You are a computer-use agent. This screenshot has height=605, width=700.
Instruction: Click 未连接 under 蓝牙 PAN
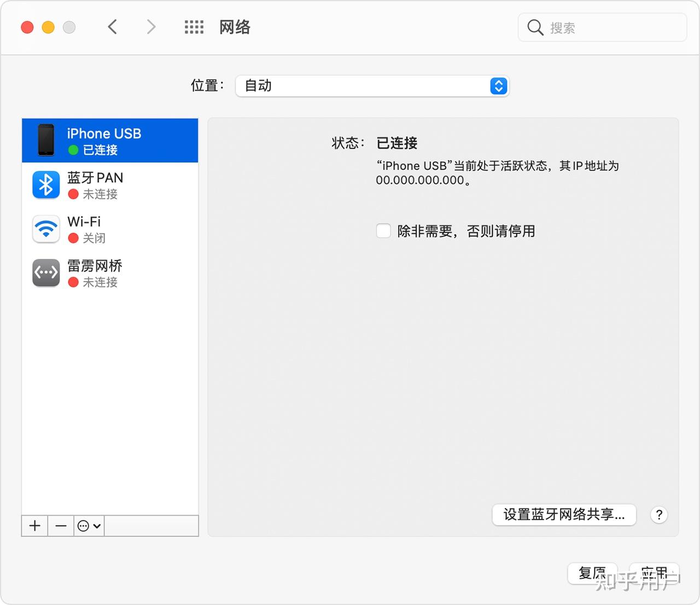[100, 194]
